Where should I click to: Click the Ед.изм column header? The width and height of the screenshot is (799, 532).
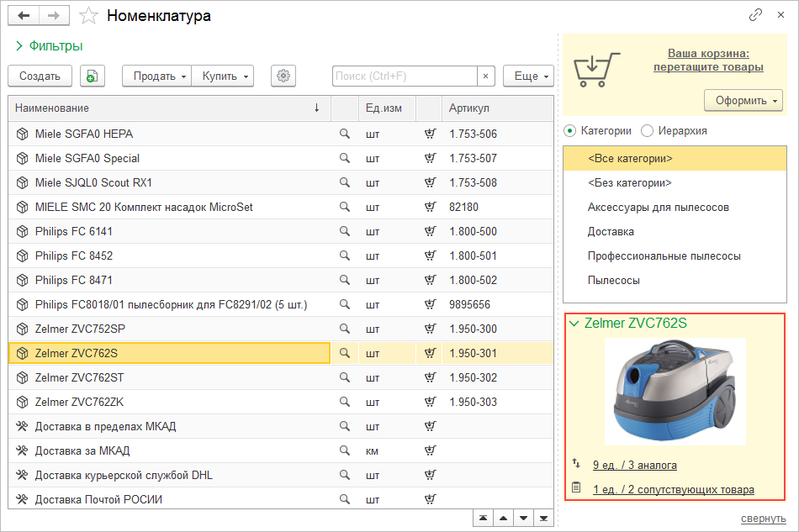387,108
